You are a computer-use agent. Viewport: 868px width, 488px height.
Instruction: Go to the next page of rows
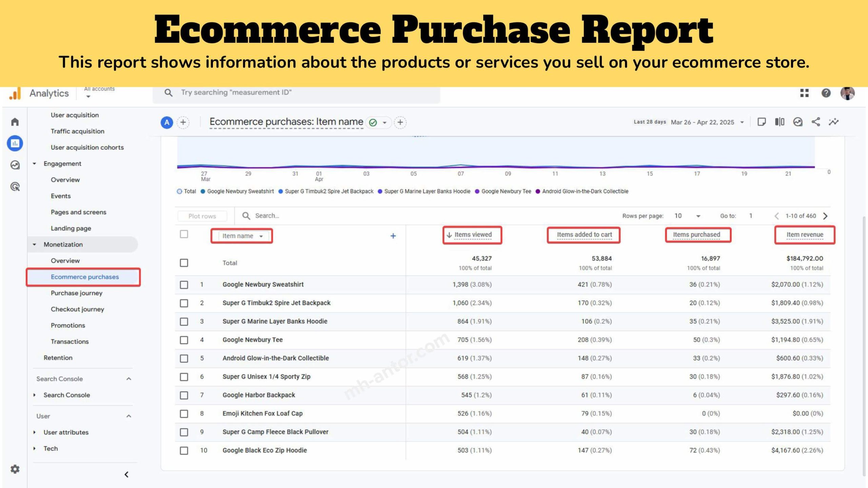click(x=826, y=216)
